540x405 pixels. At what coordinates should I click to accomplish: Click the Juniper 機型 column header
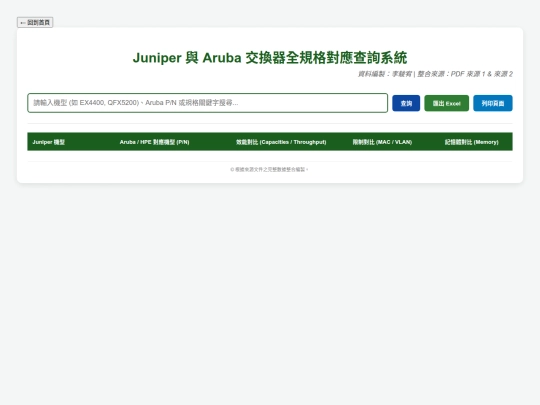49,142
